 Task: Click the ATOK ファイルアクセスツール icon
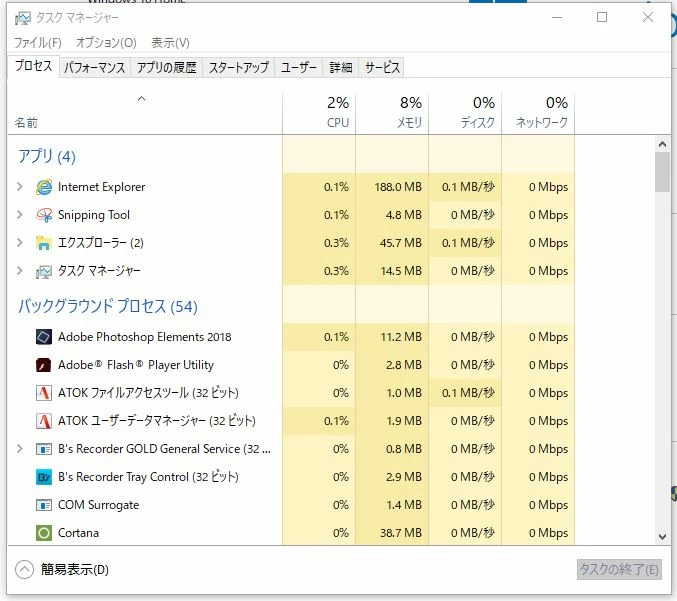[44, 393]
